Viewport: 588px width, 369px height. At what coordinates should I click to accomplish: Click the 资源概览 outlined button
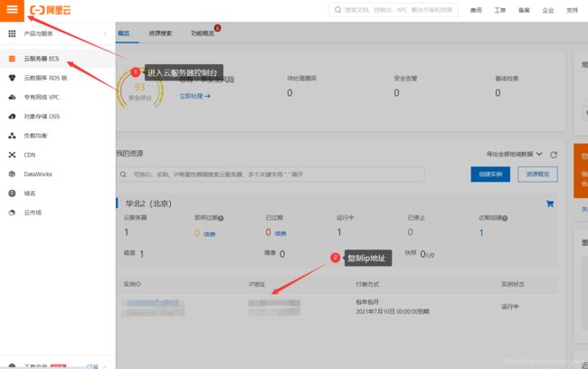[537, 175]
